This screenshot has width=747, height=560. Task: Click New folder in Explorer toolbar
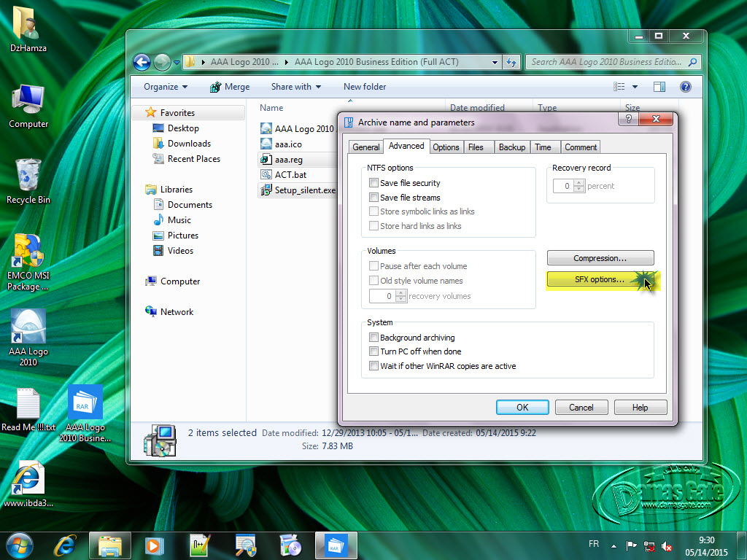click(x=365, y=87)
